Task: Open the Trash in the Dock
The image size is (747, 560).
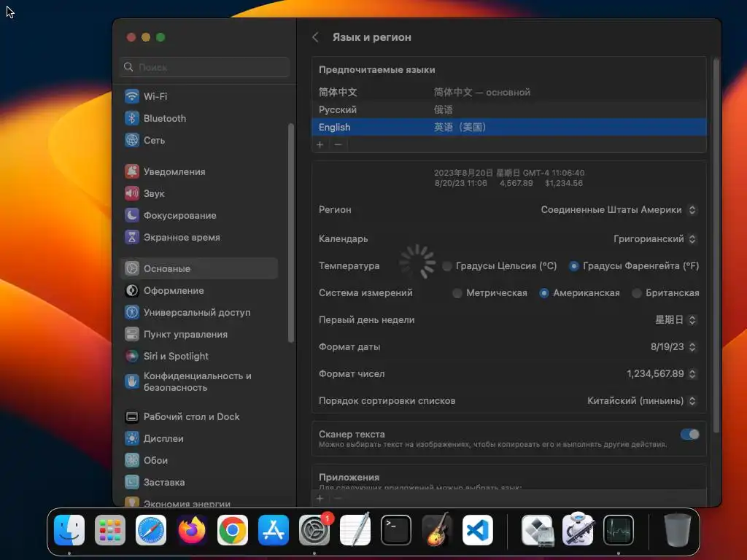Action: click(x=678, y=530)
